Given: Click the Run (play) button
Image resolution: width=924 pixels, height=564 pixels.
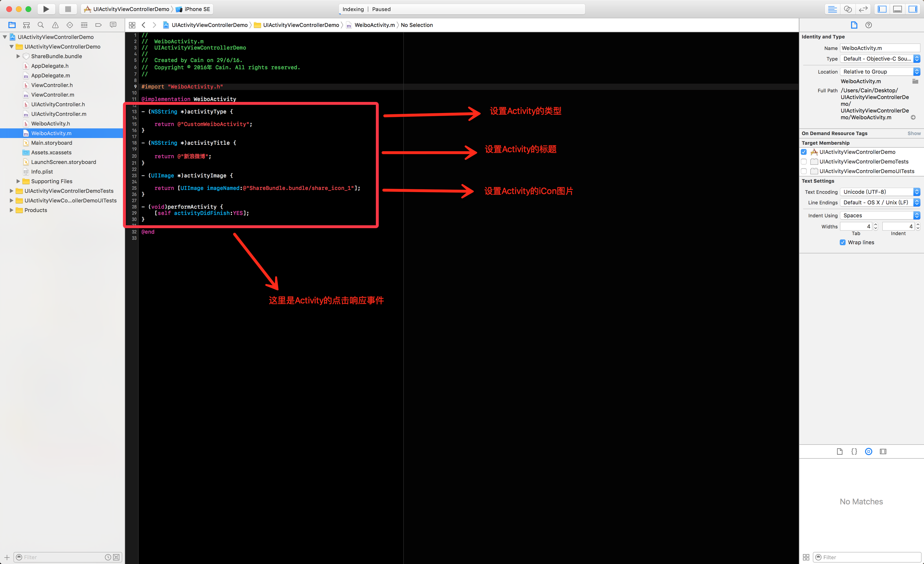Looking at the screenshot, I should [46, 9].
